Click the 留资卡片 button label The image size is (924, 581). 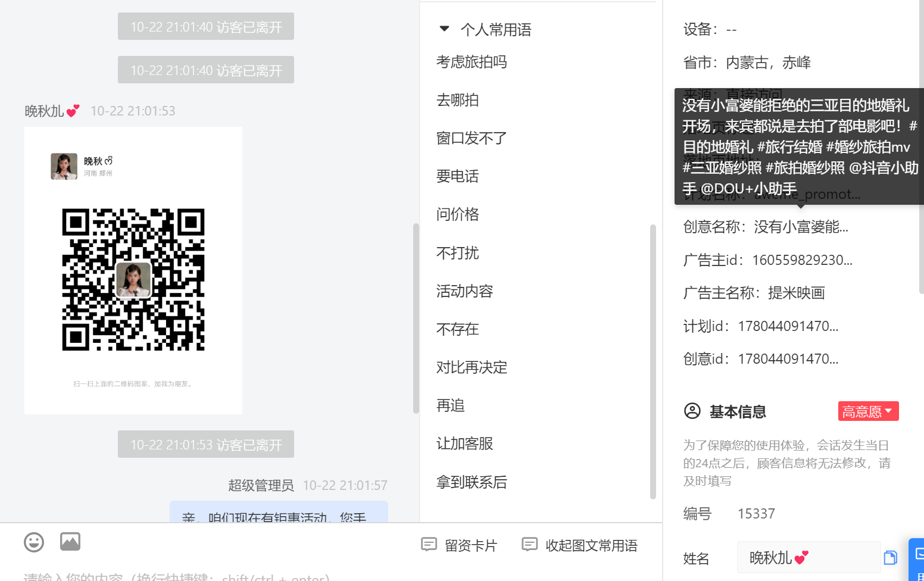tap(471, 545)
